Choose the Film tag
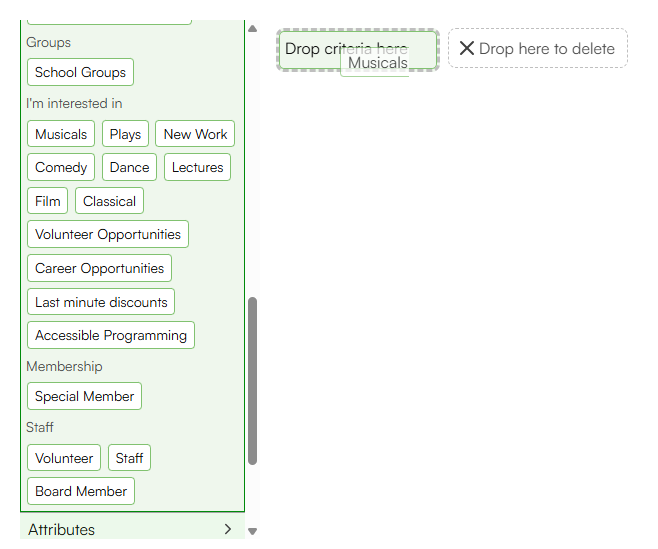Screen dimensions: 658x549 (x=47, y=201)
